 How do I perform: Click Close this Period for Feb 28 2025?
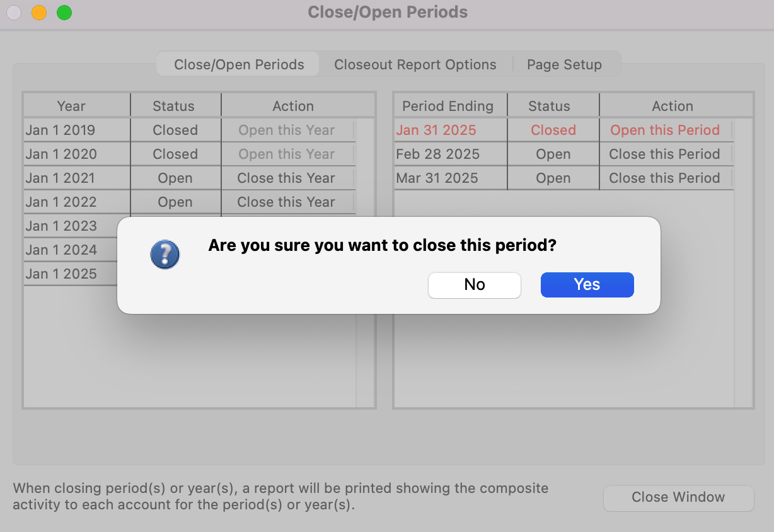pyautogui.click(x=664, y=154)
